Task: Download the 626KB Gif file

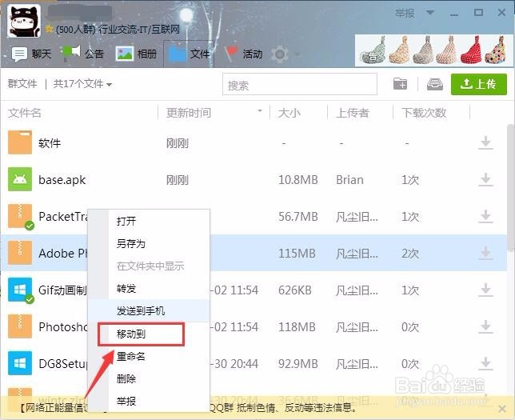Action: 485,290
